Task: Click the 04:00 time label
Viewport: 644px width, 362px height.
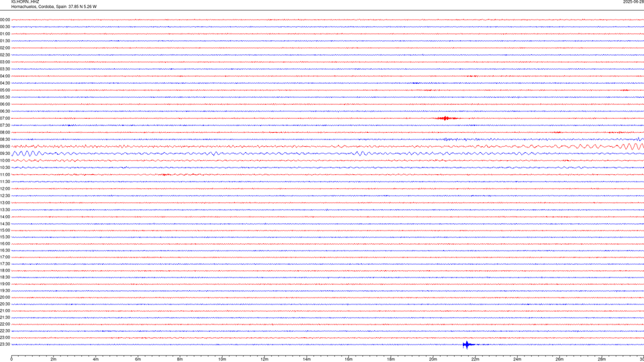Action: (x=5, y=76)
